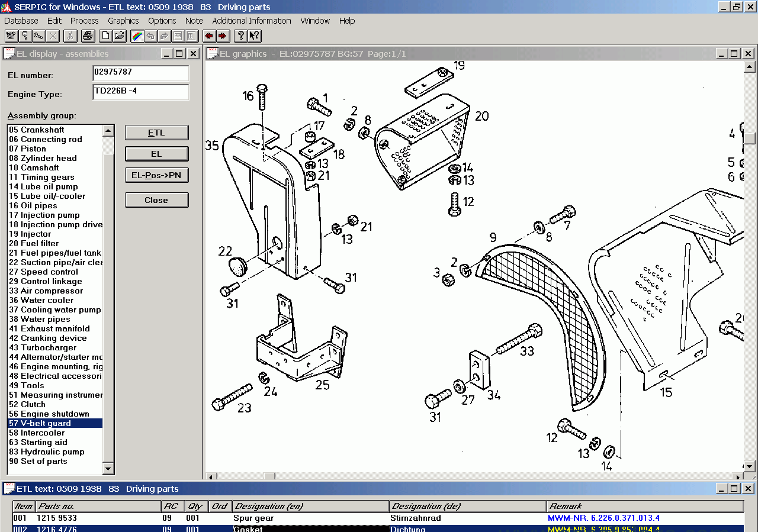Select the Open file folder icon
The image size is (758, 532).
point(119,36)
